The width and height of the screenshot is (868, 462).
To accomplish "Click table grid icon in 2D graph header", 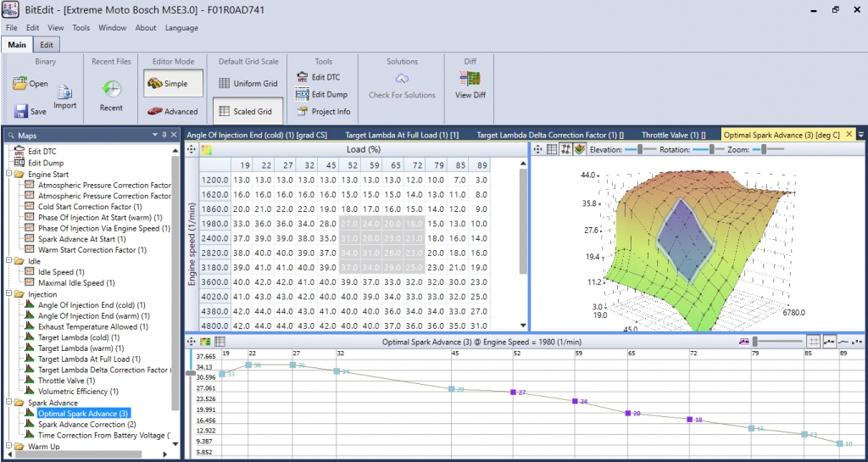I will (220, 342).
